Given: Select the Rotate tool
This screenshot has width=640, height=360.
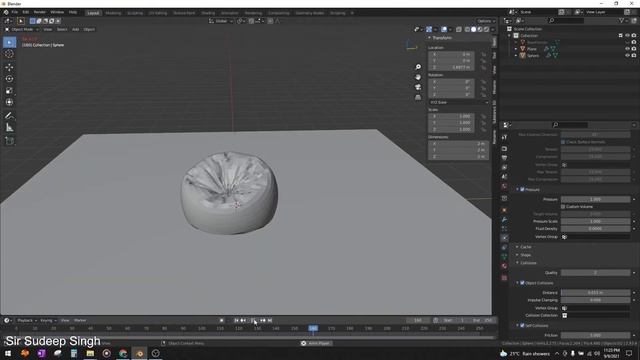Looking at the screenshot, I should point(9,79).
